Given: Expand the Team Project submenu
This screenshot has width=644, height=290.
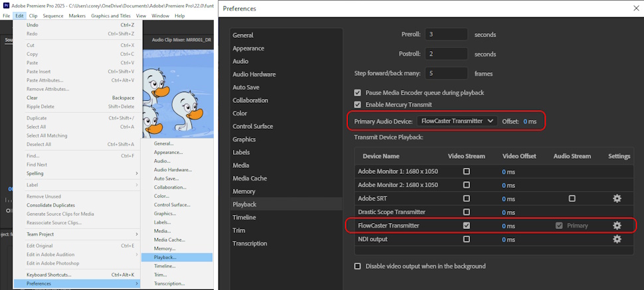Looking at the screenshot, I should [x=77, y=234].
